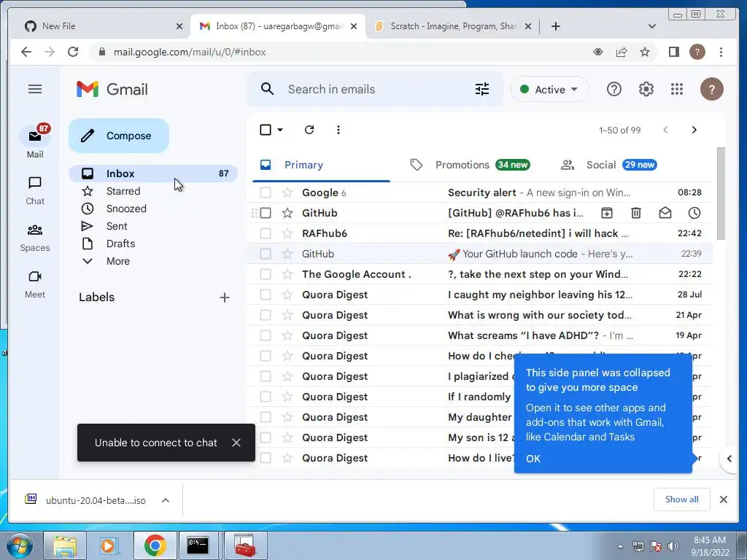
Task: Open Command Prompt from taskbar
Action: [197, 545]
